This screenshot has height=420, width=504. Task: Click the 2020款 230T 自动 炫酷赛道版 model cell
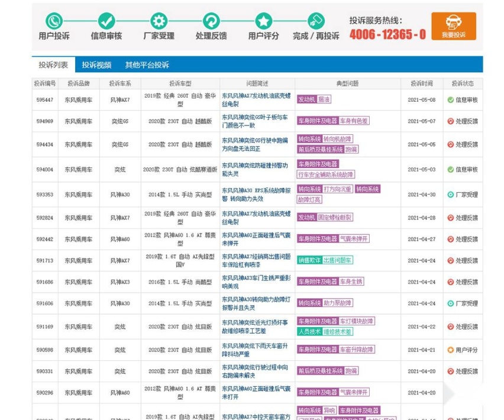180,169
